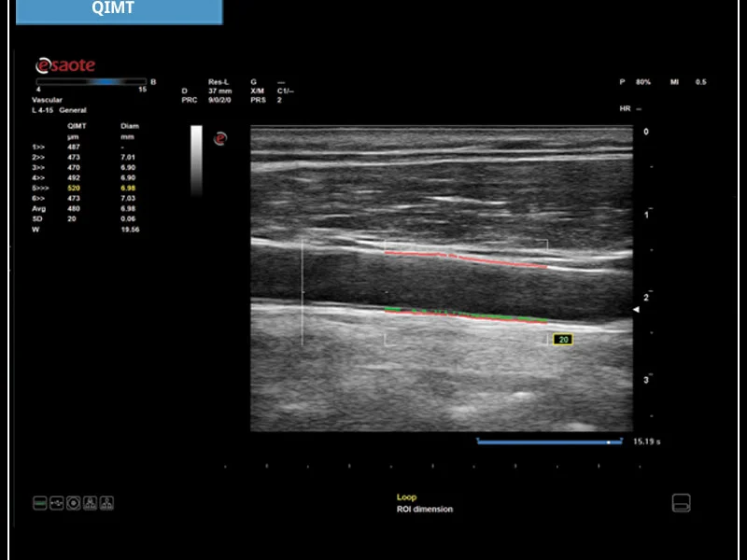Viewport: 747px width, 560px height.
Task: Click the last network status icon
Action: coord(106,503)
